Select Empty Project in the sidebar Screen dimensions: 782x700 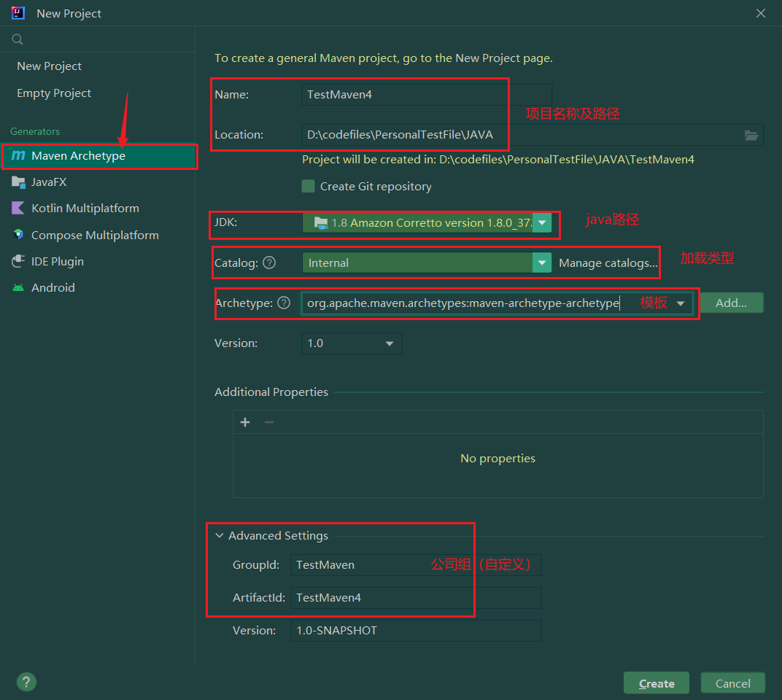pos(54,93)
